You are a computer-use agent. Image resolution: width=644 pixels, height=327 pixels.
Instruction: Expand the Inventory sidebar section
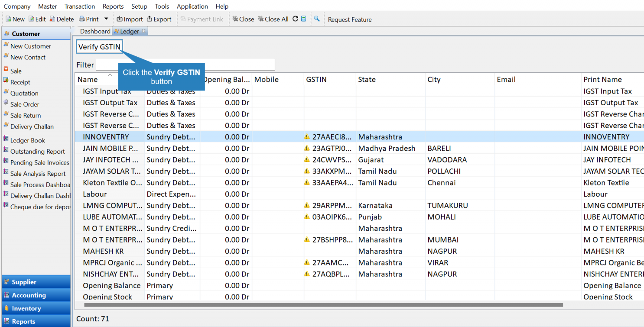click(36, 308)
